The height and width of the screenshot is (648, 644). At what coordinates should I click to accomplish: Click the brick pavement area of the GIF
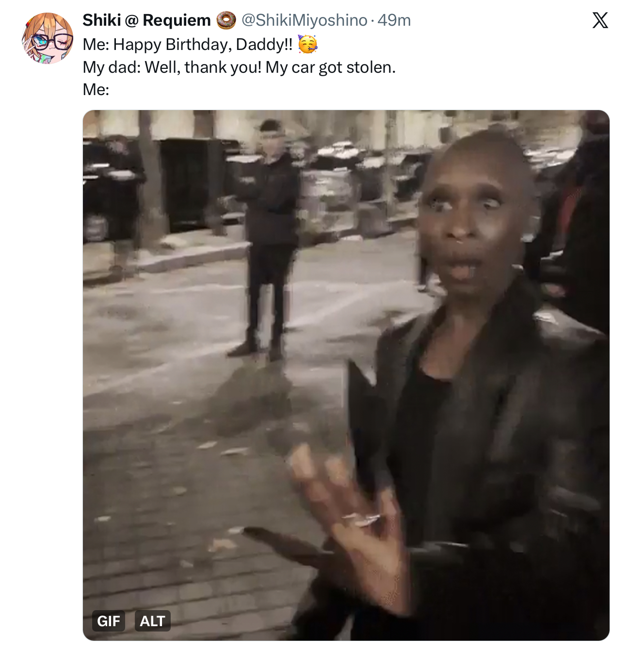click(194, 534)
